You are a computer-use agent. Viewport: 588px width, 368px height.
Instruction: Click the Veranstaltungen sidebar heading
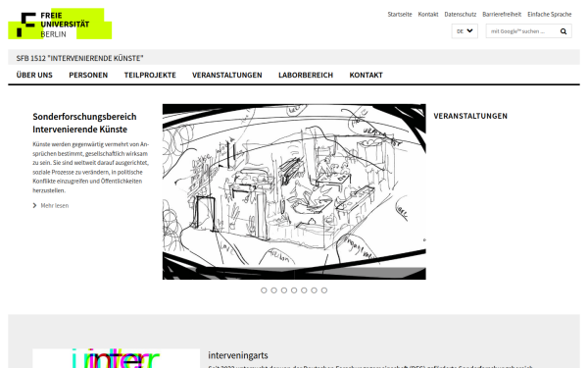coord(470,116)
